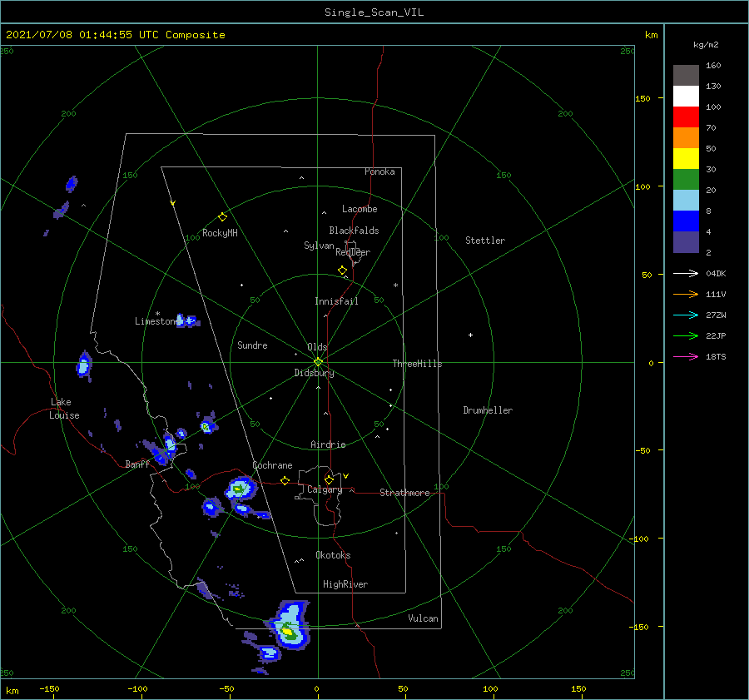Click the asterisk marker above Limestone
749x700 pixels.
click(157, 314)
